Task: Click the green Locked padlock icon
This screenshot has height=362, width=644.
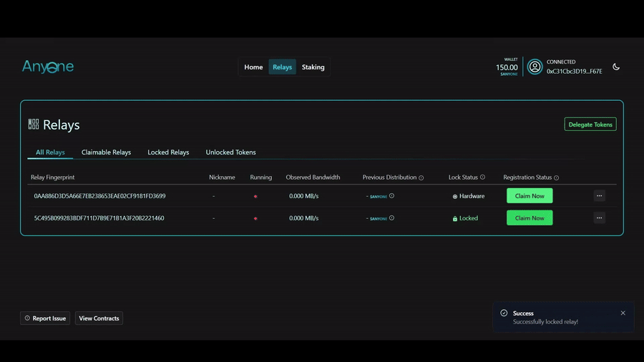Action: click(x=455, y=219)
